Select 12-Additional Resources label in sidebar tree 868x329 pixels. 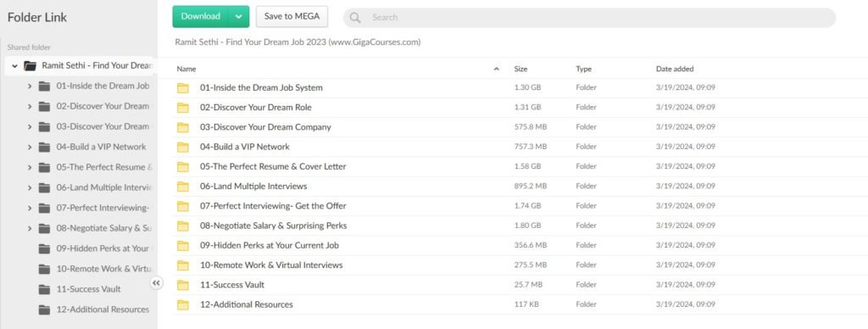103,309
